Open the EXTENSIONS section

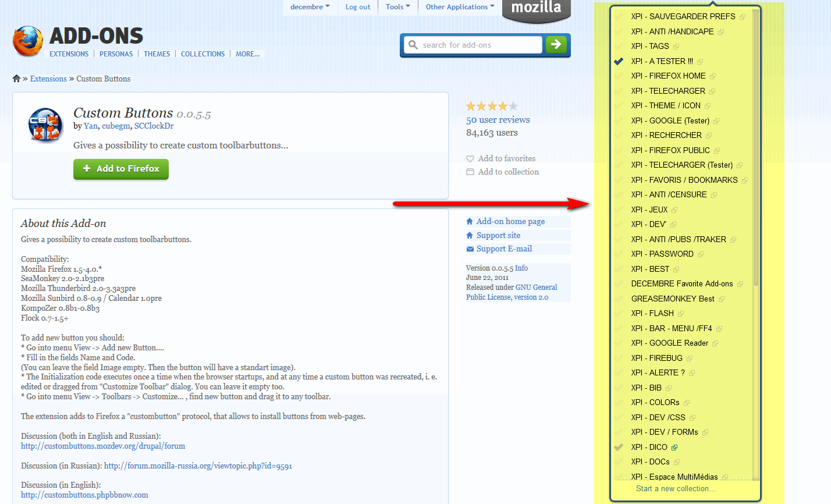(x=69, y=54)
